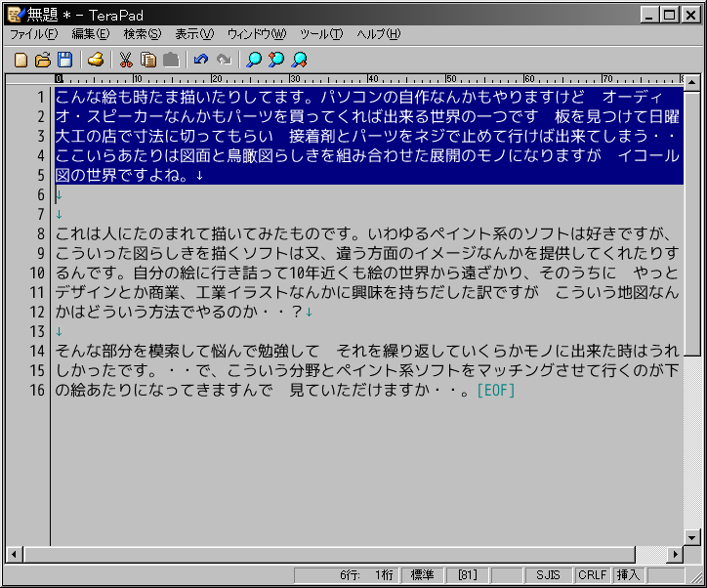Open the ウィンドウ(W) menu
The height and width of the screenshot is (588, 707).
tap(257, 34)
